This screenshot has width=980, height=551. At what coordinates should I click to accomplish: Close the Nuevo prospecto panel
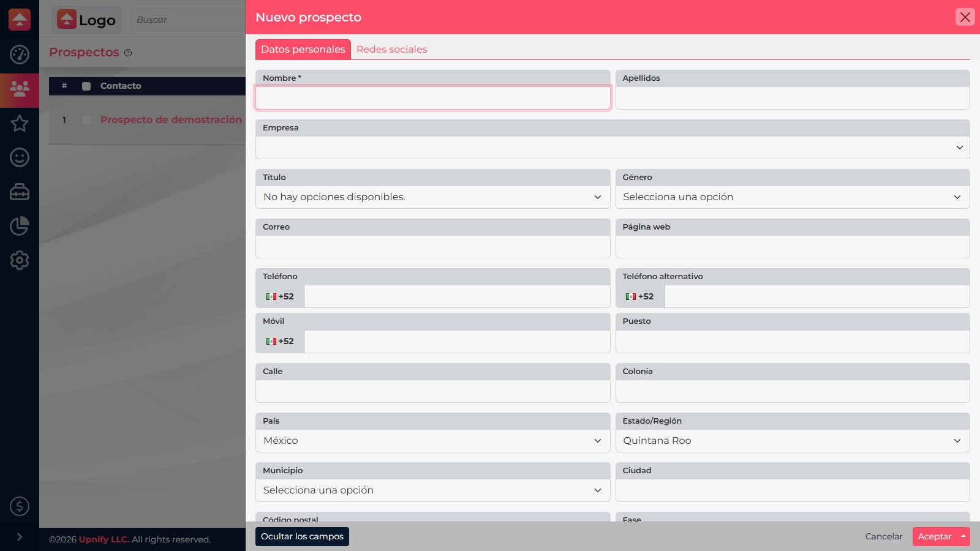click(965, 17)
